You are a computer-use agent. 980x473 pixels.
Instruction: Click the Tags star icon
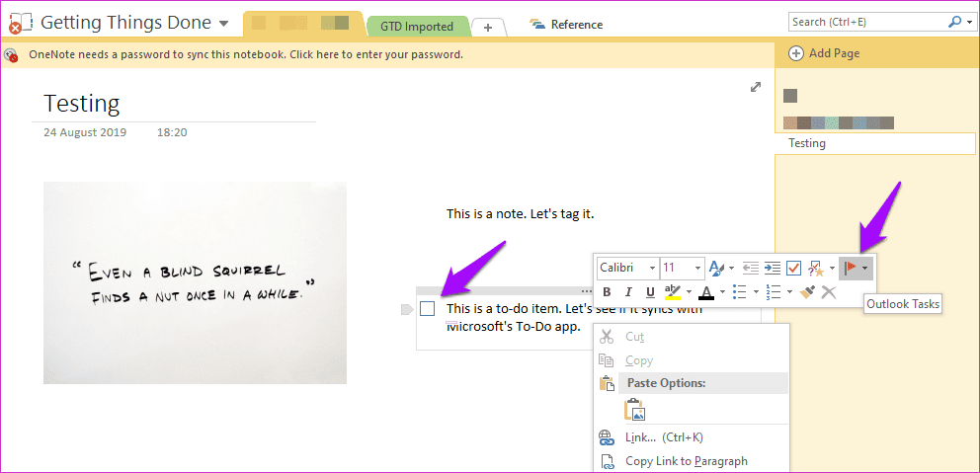pyautogui.click(x=816, y=268)
